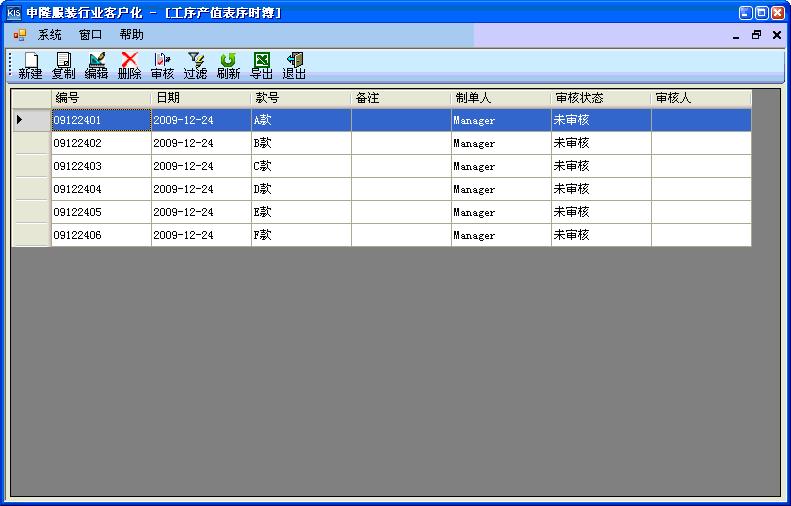Restore the inner document window
The height and width of the screenshot is (506, 791).
coord(756,35)
